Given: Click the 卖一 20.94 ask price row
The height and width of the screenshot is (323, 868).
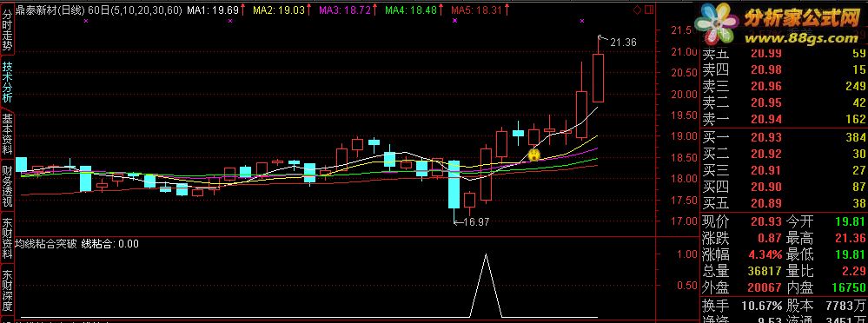Looking at the screenshot, I should (x=784, y=119).
